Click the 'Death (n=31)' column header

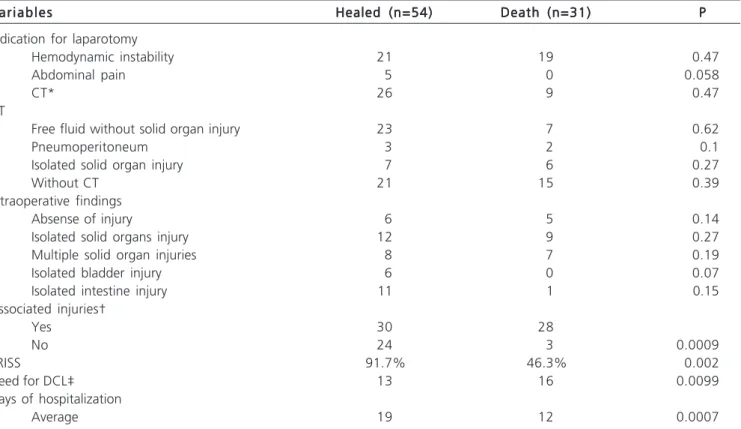click(x=546, y=12)
